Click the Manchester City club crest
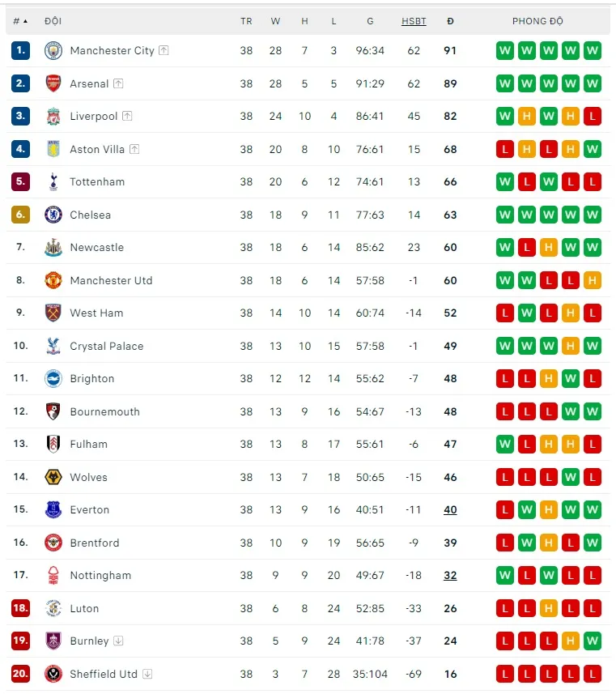This screenshot has width=616, height=694. click(53, 50)
